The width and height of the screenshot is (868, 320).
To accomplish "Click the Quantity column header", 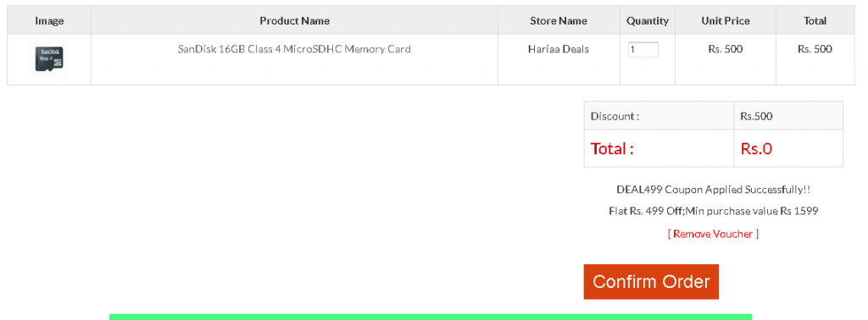I will 648,21.
